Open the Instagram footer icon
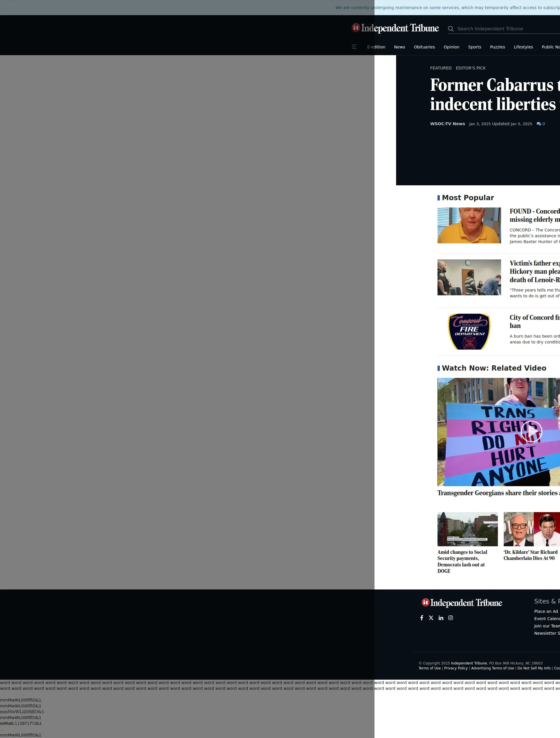 (450, 618)
